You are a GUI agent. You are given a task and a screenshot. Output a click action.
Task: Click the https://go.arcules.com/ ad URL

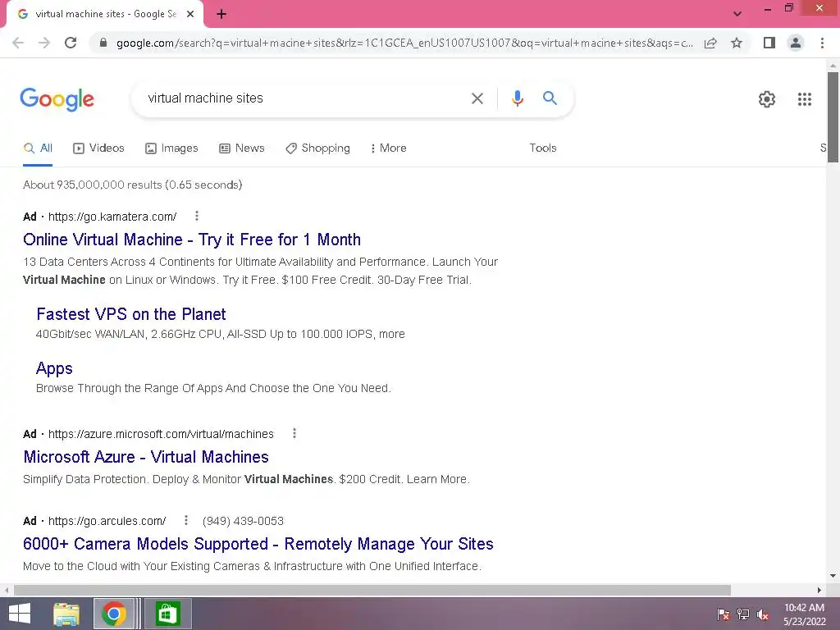[x=107, y=521]
